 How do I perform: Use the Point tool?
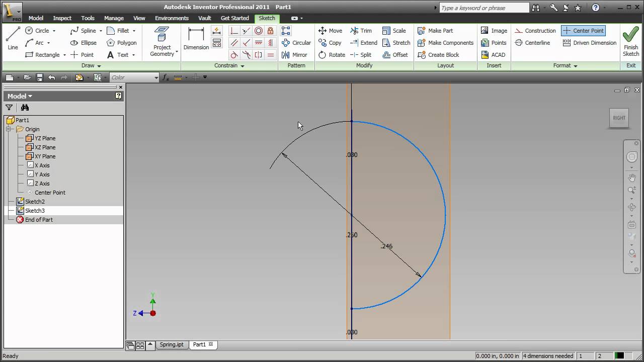coord(82,55)
